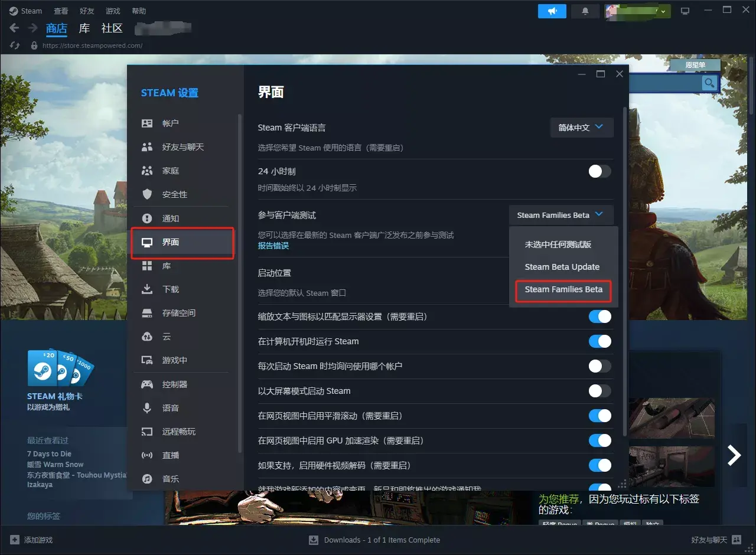Click the browser forward arrow
Image resolution: width=756 pixels, height=555 pixels.
point(33,28)
